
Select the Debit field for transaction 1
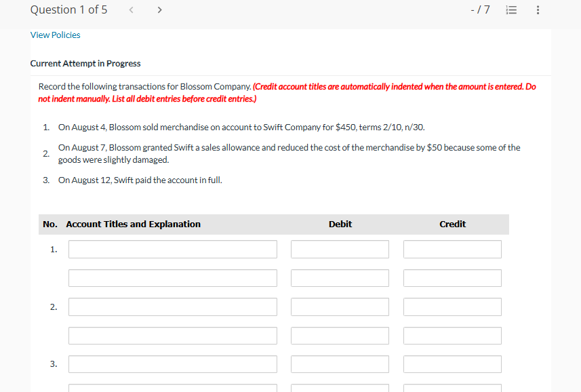[340, 249]
